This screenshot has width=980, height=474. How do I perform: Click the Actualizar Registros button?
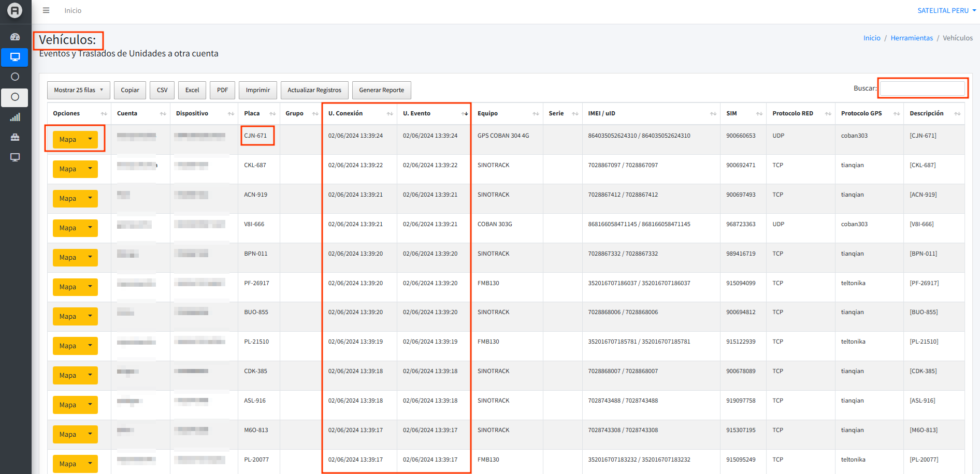coord(314,90)
